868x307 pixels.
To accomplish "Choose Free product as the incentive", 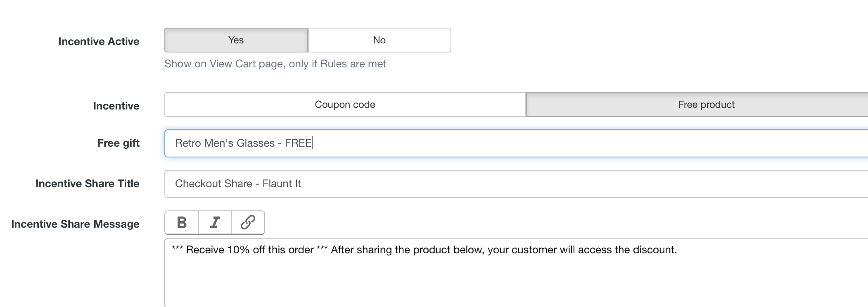I will pos(697,105).
